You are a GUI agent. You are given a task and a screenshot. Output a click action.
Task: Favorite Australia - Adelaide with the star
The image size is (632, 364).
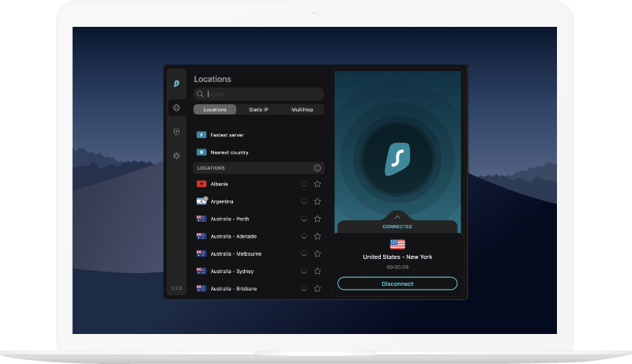coord(318,236)
